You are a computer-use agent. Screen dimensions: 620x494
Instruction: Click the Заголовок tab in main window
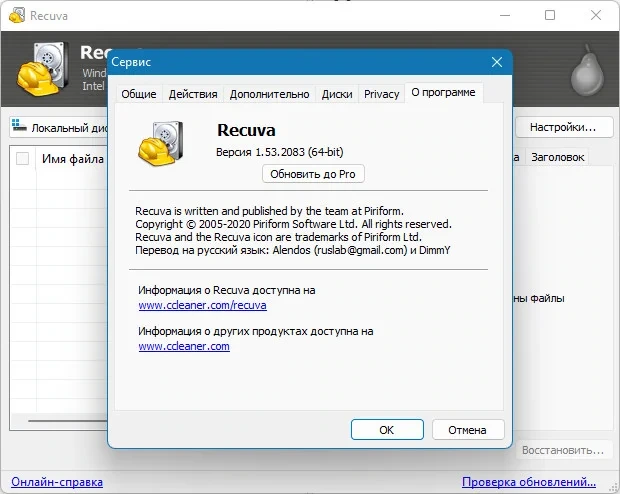pos(557,157)
